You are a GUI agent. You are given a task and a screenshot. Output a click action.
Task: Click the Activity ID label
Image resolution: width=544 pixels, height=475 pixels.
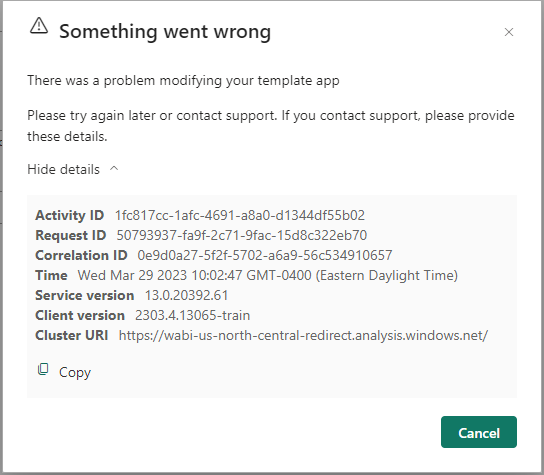click(x=69, y=215)
